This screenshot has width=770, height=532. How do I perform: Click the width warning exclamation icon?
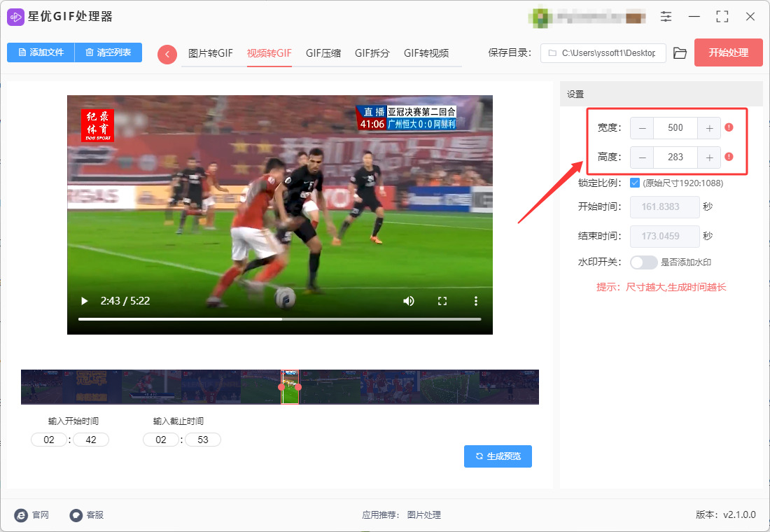coord(729,127)
